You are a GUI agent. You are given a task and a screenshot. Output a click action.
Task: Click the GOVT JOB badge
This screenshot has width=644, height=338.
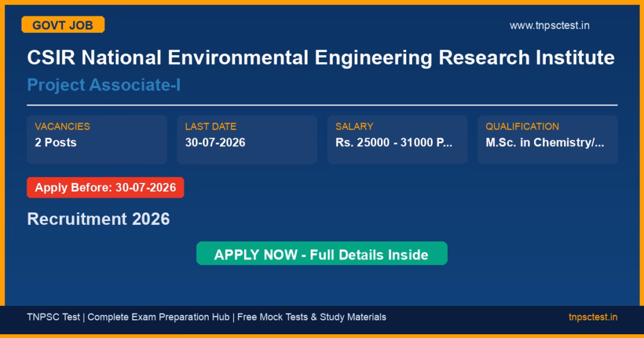tap(63, 25)
